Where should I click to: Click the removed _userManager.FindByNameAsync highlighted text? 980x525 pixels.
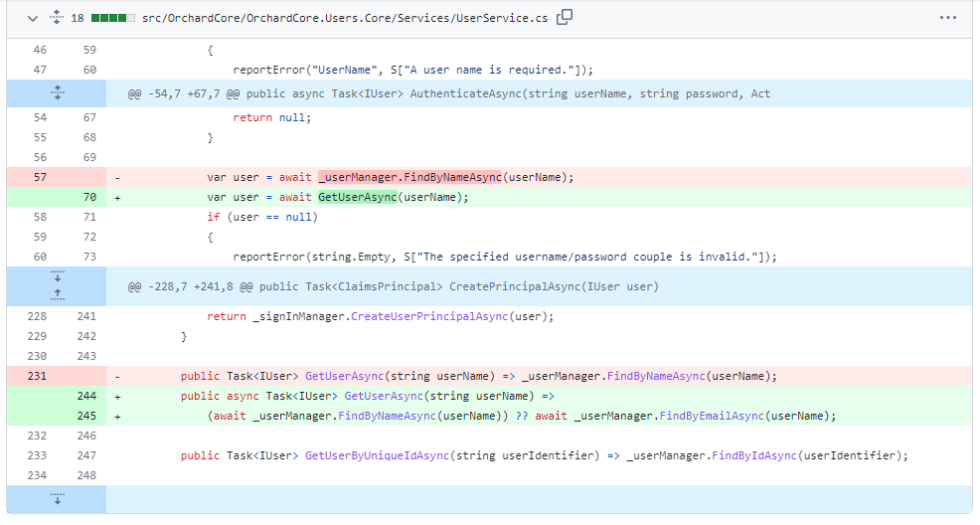[410, 178]
